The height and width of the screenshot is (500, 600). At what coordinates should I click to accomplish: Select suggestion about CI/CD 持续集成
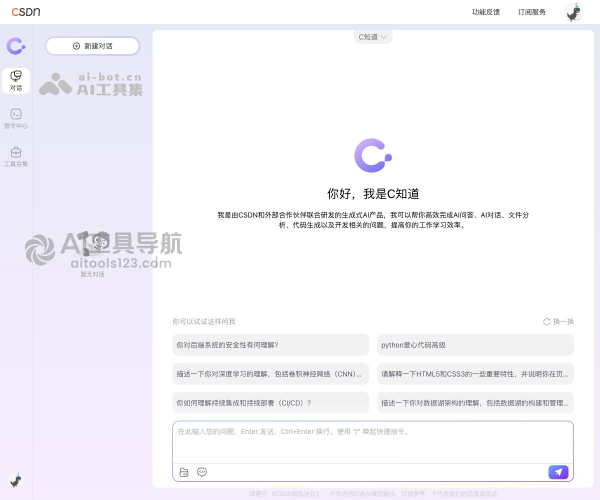coord(271,403)
